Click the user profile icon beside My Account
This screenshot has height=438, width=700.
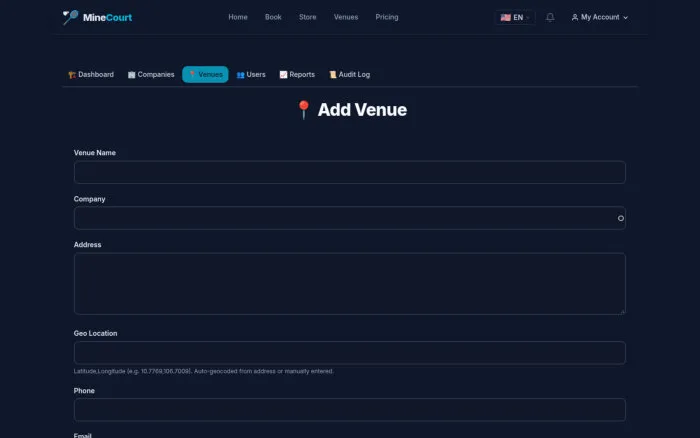[x=575, y=17]
